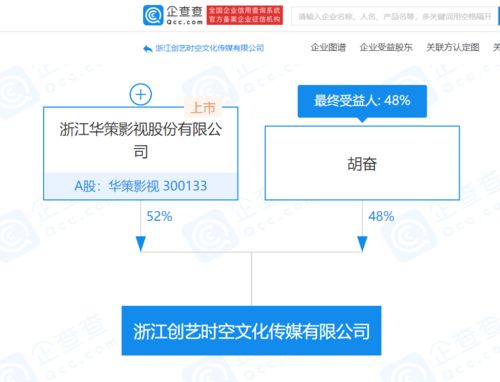Expand shareholders with the plus circle
Screen dimensions: 500x382
point(141,94)
